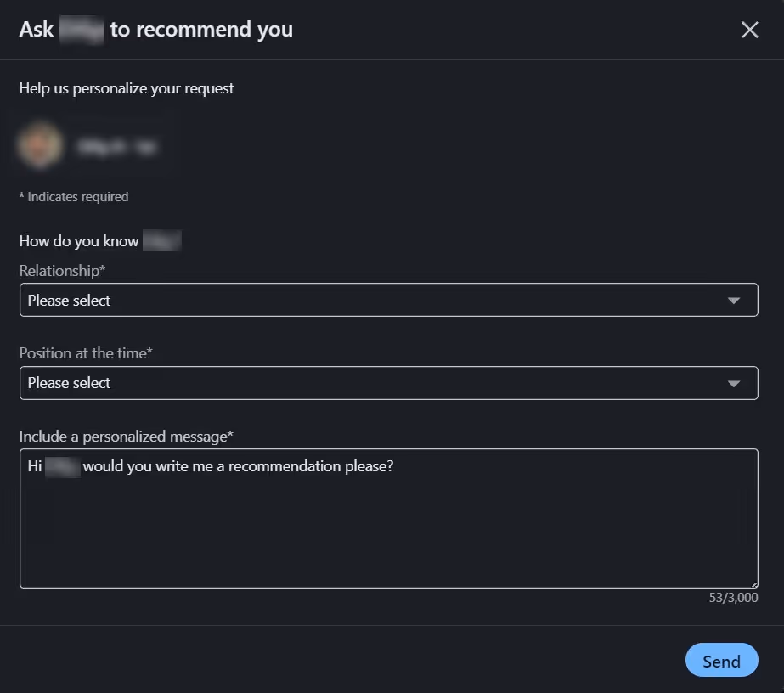Click the Ask to recommend you dialog title
The width and height of the screenshot is (784, 693).
point(155,29)
